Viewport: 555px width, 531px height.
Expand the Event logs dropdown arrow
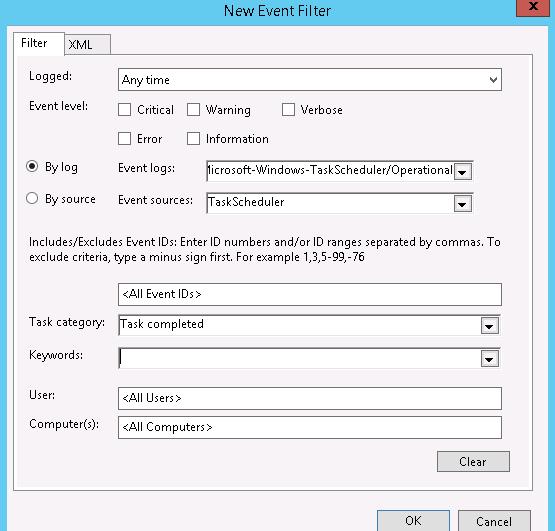pos(462,172)
